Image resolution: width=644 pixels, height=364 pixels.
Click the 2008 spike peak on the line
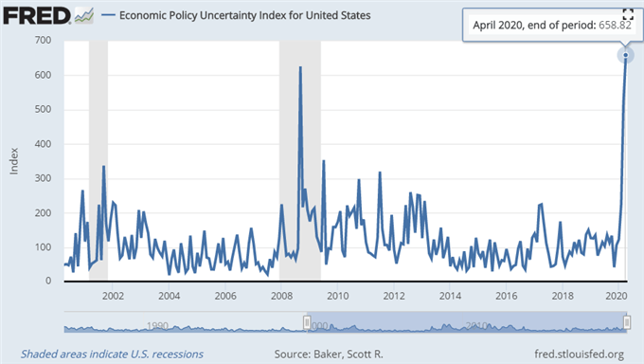click(x=300, y=67)
